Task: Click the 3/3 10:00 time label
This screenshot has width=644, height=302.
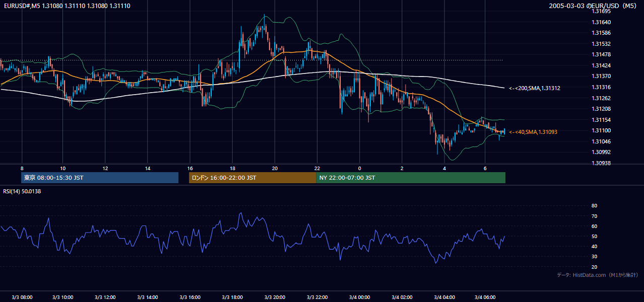Action: coord(63,297)
